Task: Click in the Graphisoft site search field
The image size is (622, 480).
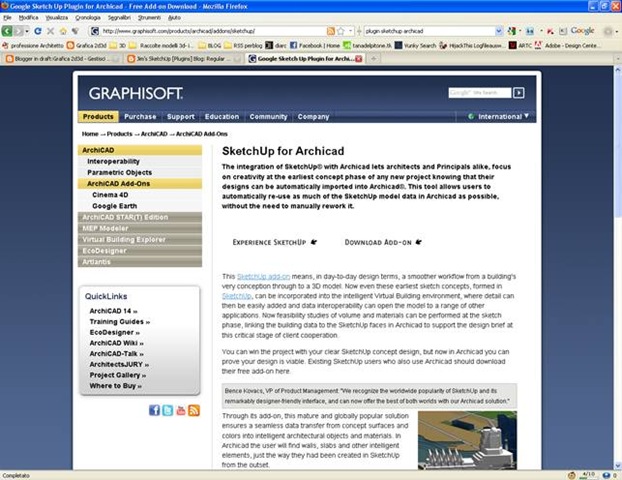Action: click(x=480, y=93)
